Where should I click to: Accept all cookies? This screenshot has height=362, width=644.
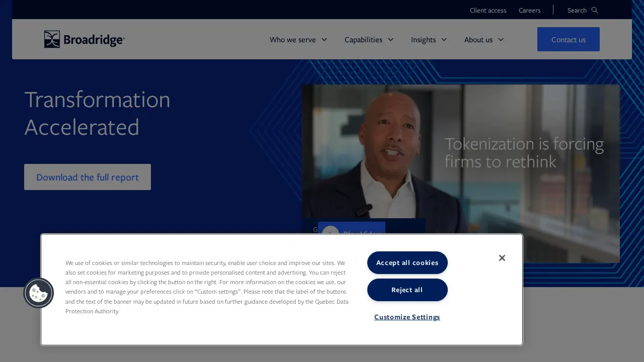(x=407, y=263)
